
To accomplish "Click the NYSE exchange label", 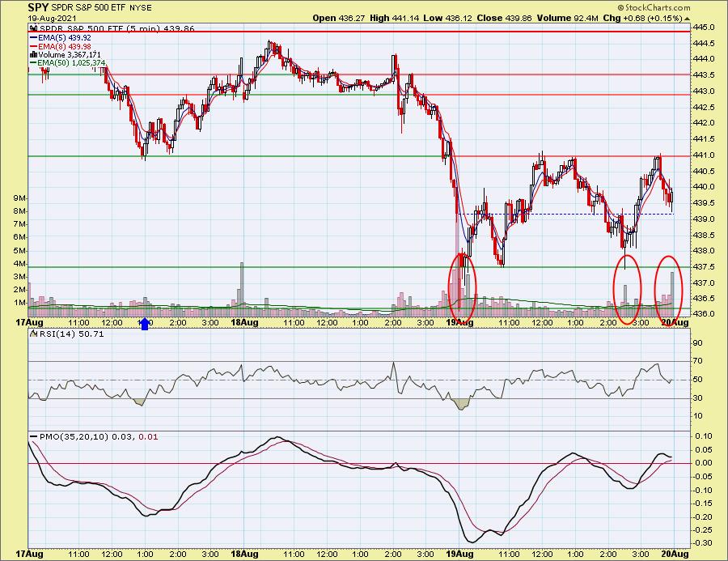I will pos(140,8).
